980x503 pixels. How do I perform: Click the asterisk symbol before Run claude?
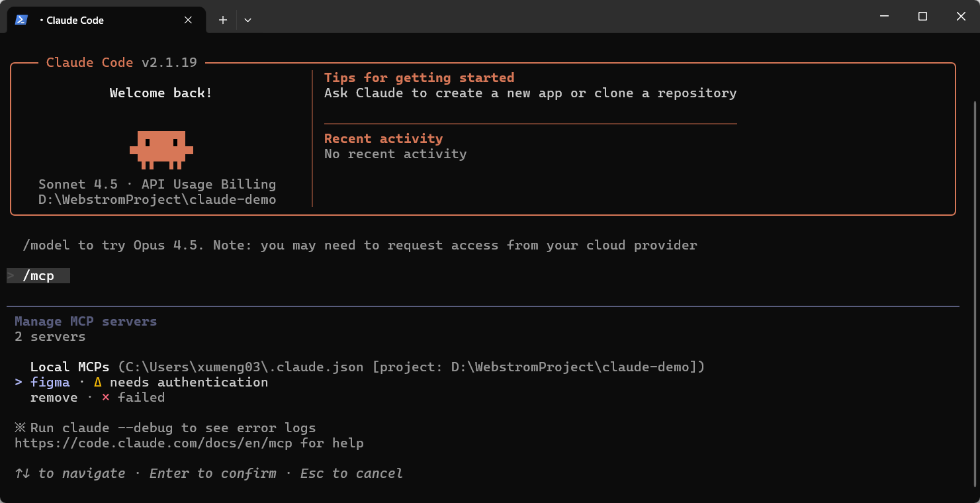(20, 428)
